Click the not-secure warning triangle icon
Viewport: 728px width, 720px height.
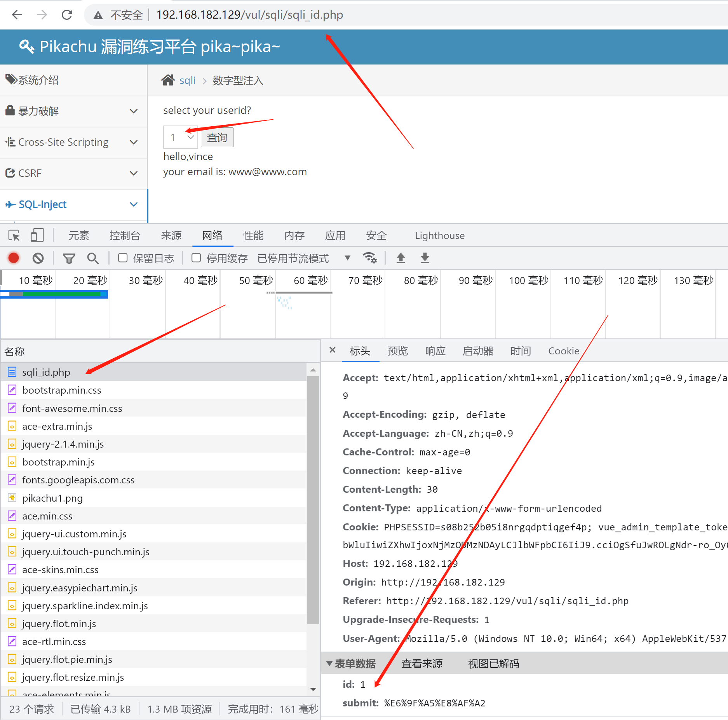pos(98,15)
